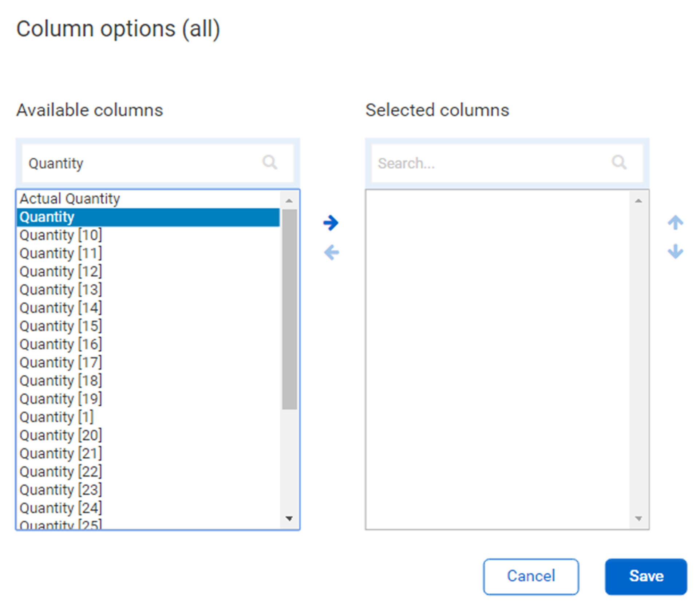The height and width of the screenshot is (604, 700).
Task: Click left arrow to remove column
Action: [x=331, y=252]
